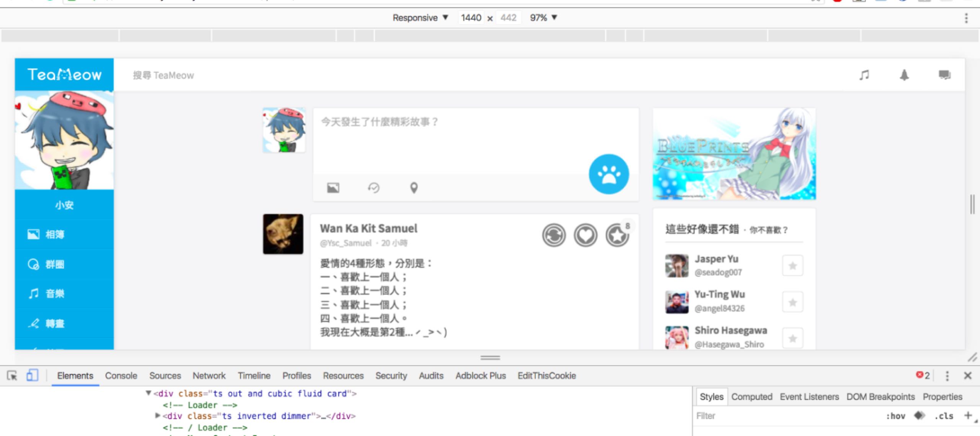Click the repost circular arrows icon
This screenshot has width=980, height=436.
[x=554, y=235]
